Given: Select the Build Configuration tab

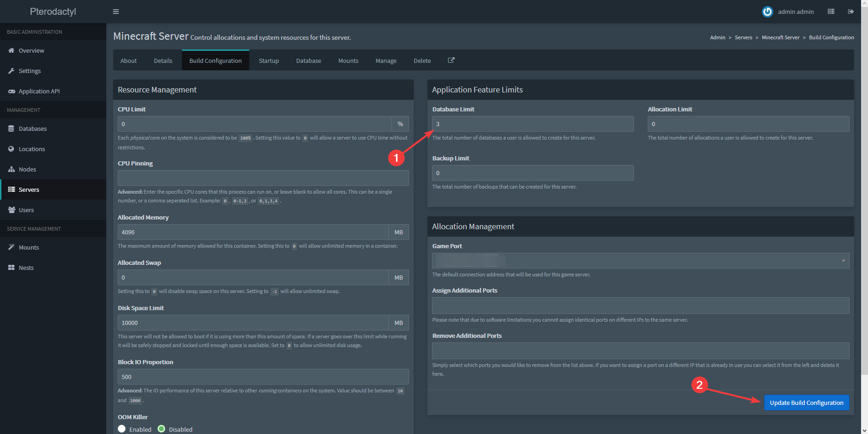Looking at the screenshot, I should tap(216, 61).
